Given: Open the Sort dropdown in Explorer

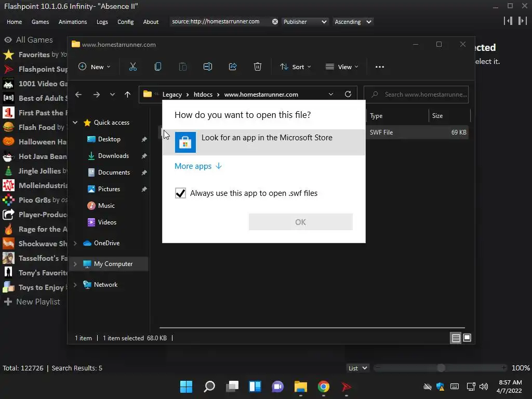Looking at the screenshot, I should point(295,67).
